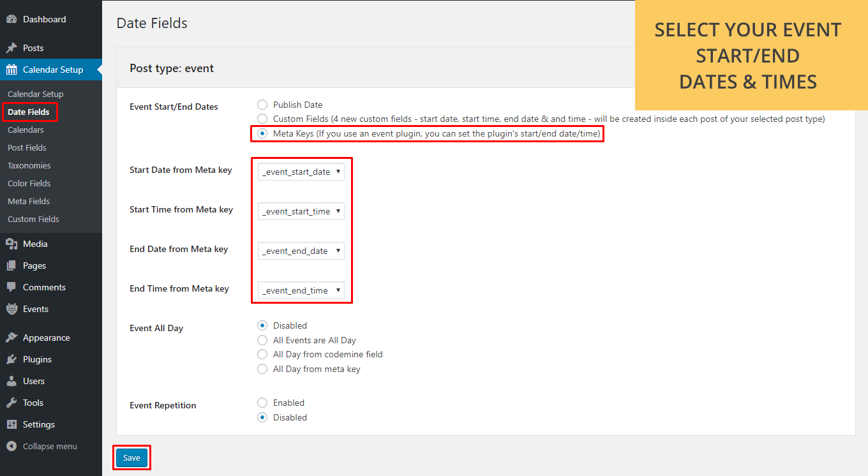Image resolution: width=868 pixels, height=476 pixels.
Task: Select All Events are All Day
Action: (x=262, y=340)
